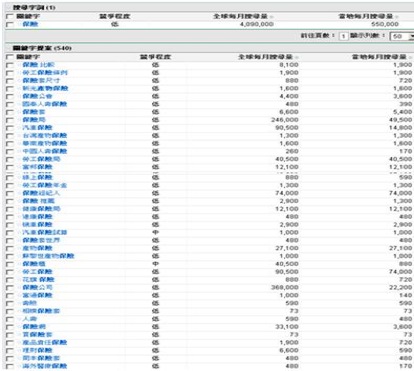Screen dimensions: 414x371
Task: Click the 前往頁數 page number field
Action: (x=343, y=36)
